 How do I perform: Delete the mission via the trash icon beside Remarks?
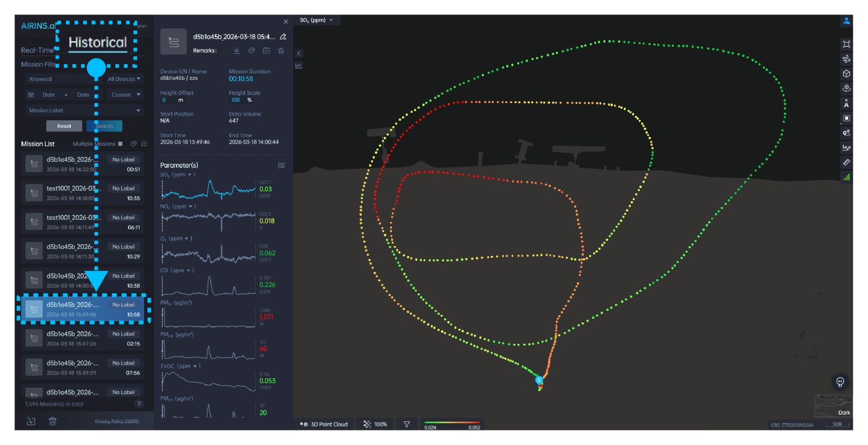point(281,50)
